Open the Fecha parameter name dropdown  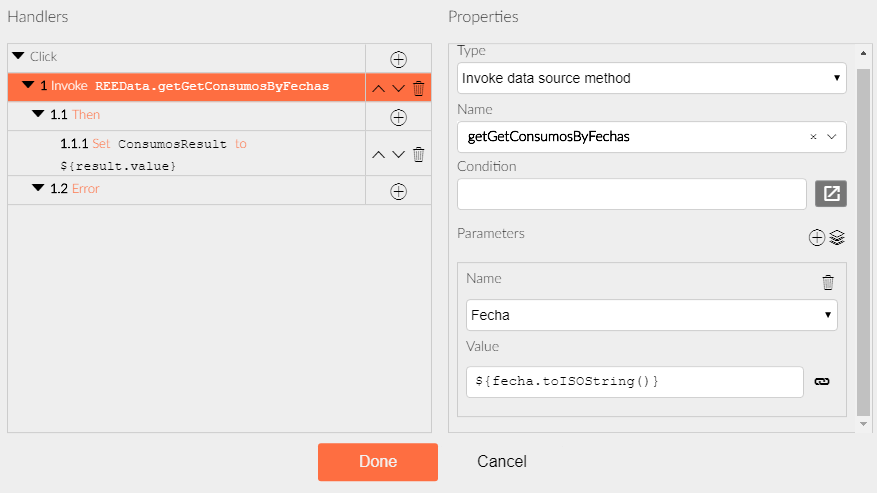[652, 315]
